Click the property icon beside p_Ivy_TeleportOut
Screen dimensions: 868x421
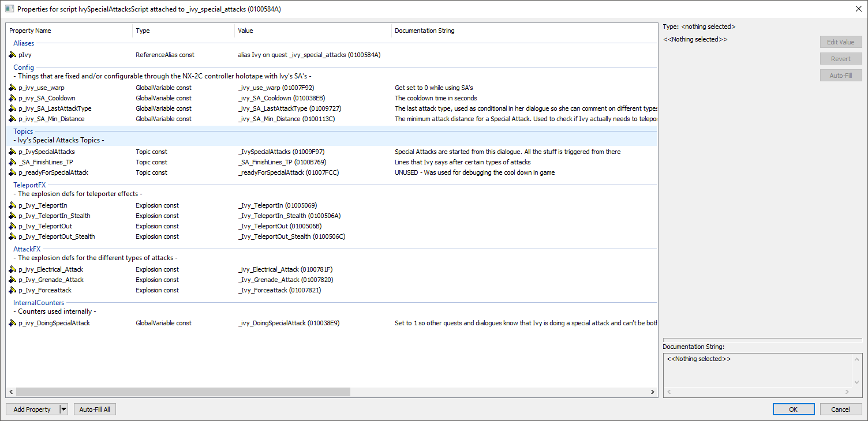point(13,226)
